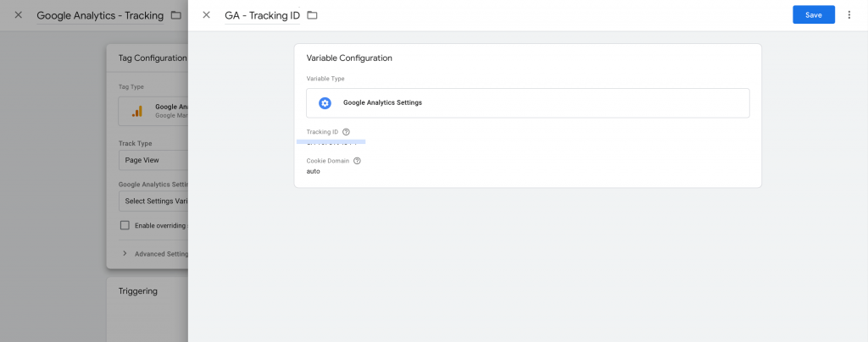Edit the GA - Tracking ID variable name

263,15
